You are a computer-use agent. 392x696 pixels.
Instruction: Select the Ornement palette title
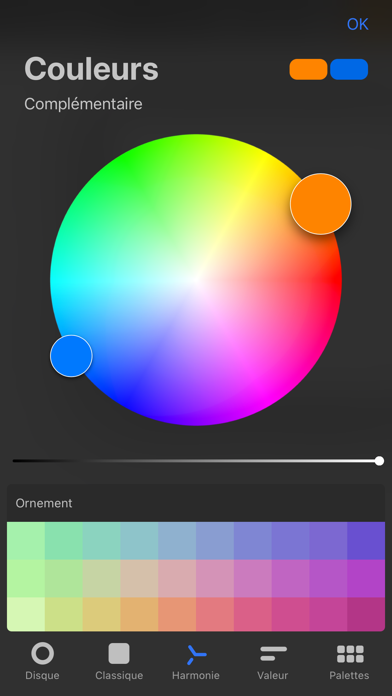pyautogui.click(x=44, y=503)
